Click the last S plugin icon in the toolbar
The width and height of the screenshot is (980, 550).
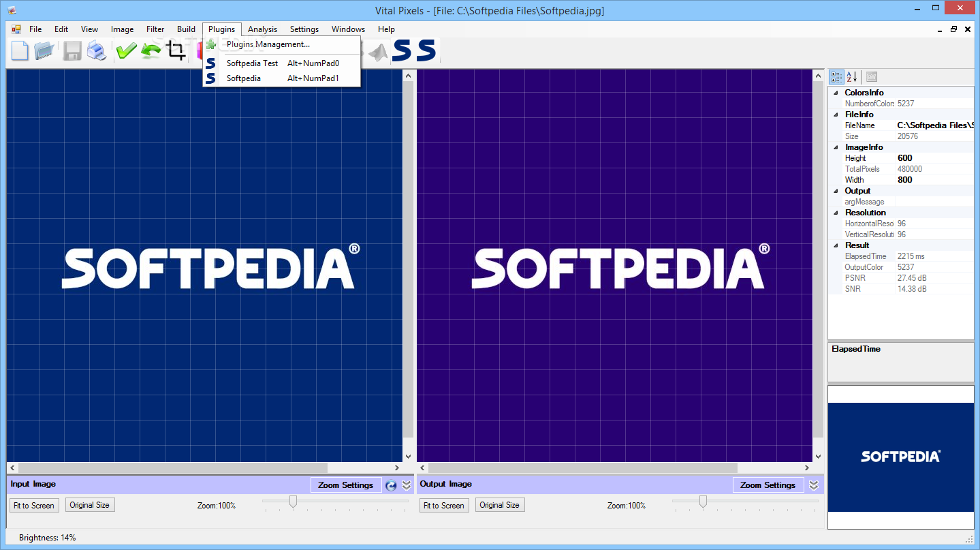click(426, 51)
